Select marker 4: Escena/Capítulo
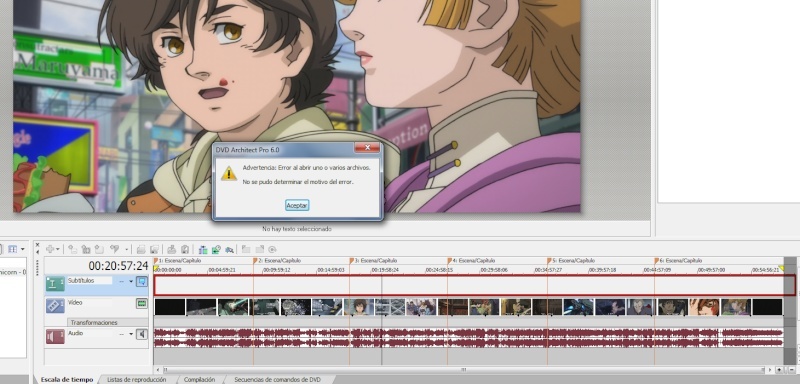Image resolution: width=800 pixels, height=384 pixels. click(x=470, y=261)
